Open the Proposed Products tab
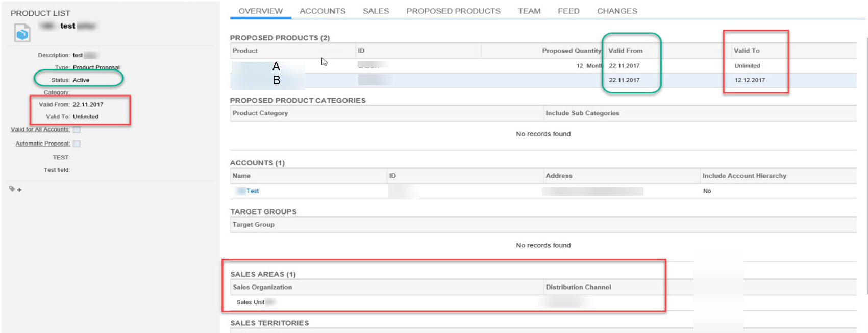 click(x=453, y=11)
